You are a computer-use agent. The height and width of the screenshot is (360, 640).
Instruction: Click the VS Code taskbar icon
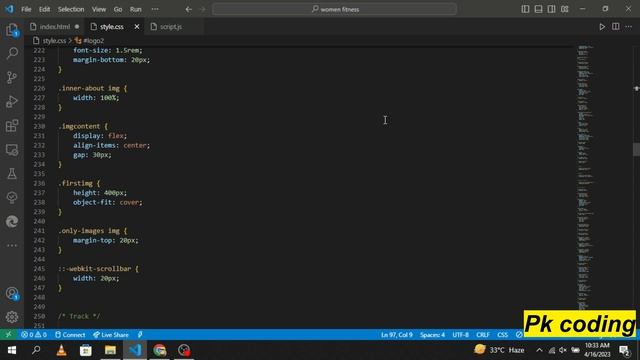135,350
